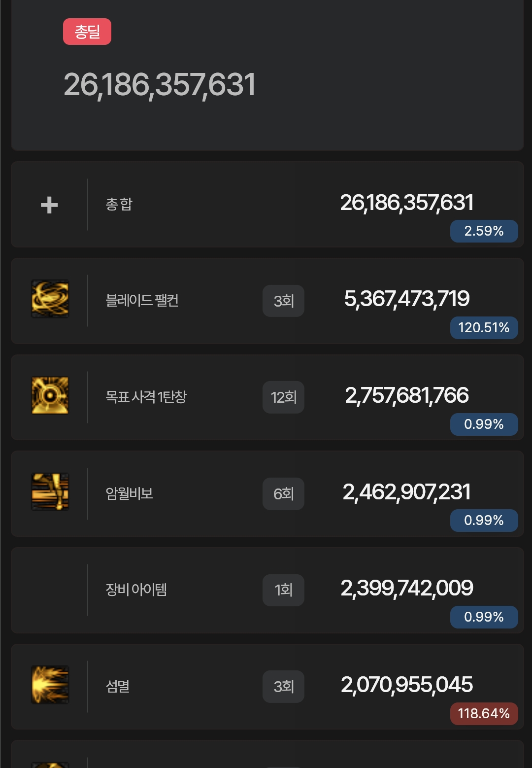
Task: Click the 1회 badge for 장비 아이템
Action: pyautogui.click(x=283, y=590)
